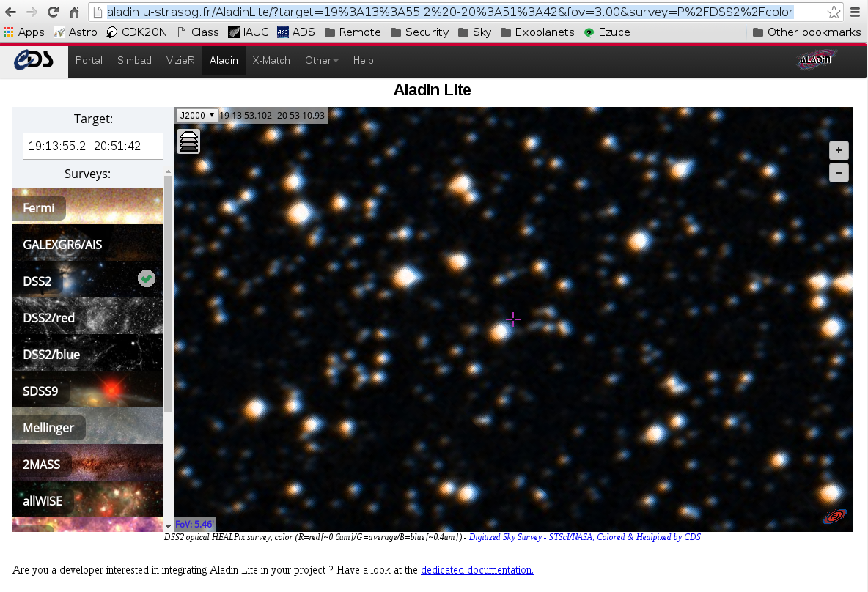Click the DSS2 selected checkmark
Image resolution: width=868 pixels, height=592 pixels.
[x=146, y=278]
